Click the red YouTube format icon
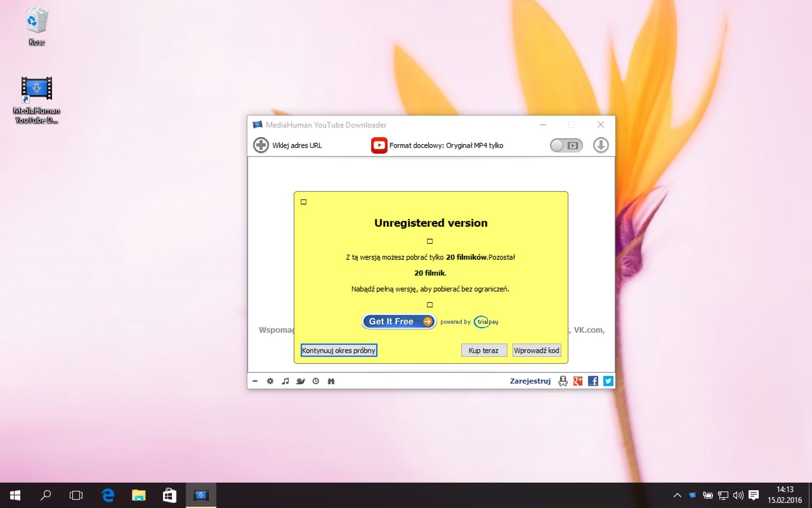 tap(379, 145)
